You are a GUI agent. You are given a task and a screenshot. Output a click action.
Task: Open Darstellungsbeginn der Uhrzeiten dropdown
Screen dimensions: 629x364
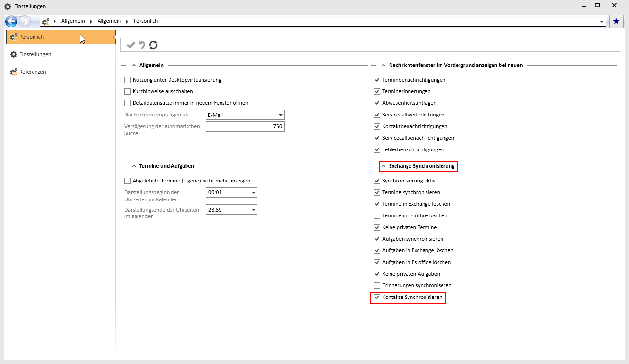click(253, 193)
